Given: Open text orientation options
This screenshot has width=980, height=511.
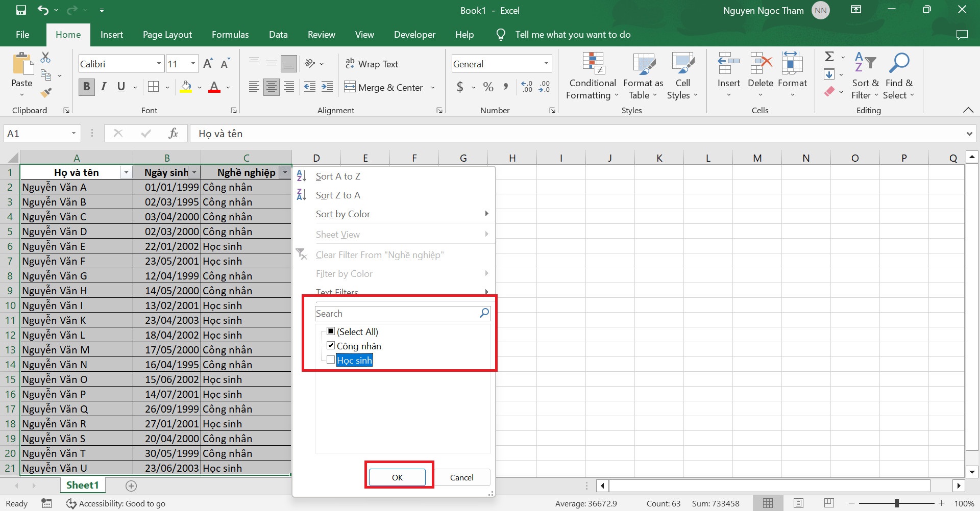Looking at the screenshot, I should [x=313, y=64].
